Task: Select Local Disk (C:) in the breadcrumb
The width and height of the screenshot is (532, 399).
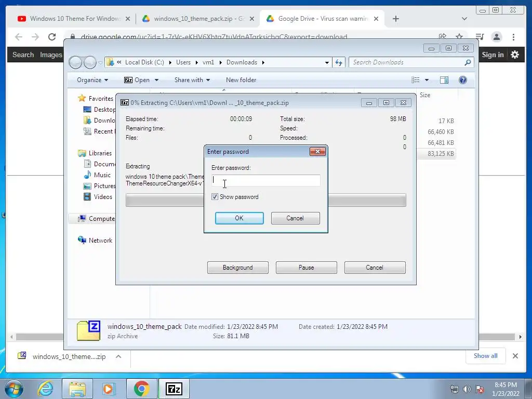Action: tap(144, 62)
